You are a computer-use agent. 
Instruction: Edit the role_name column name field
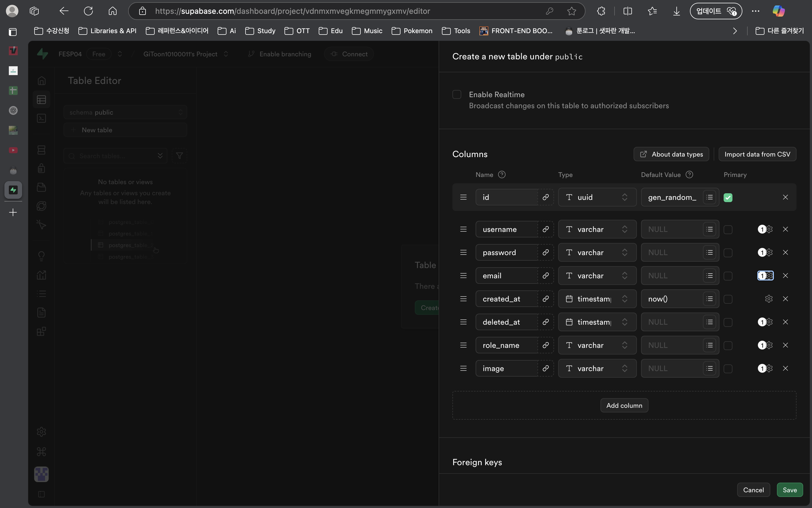(506, 345)
